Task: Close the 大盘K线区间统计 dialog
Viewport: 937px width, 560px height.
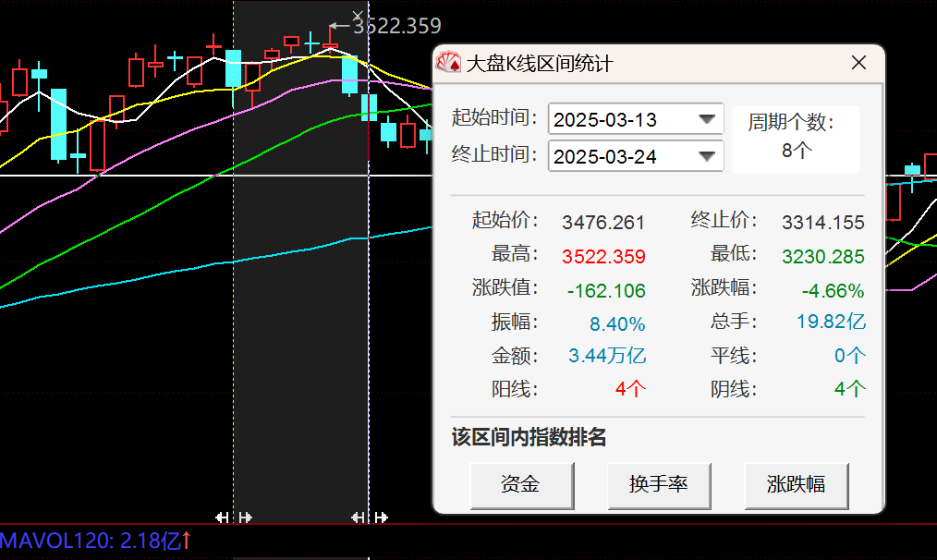Action: tap(858, 63)
